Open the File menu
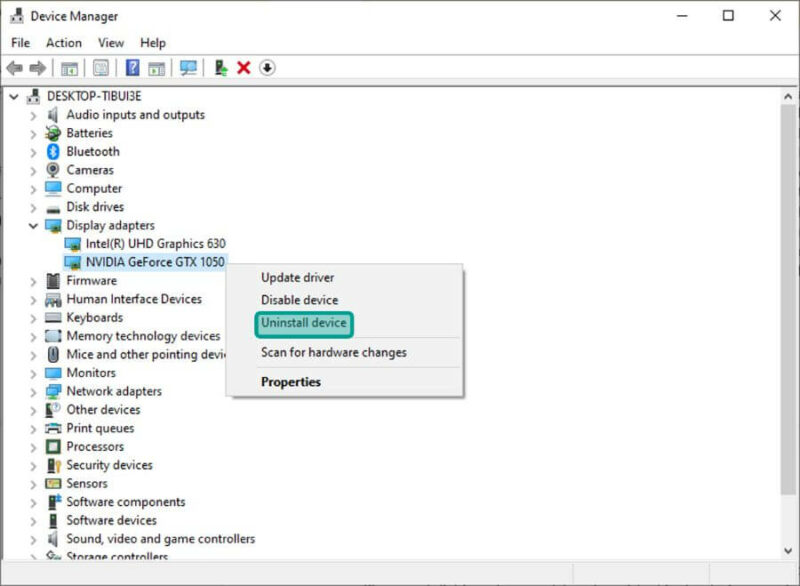Viewport: 800px width, 586px height. (x=20, y=43)
